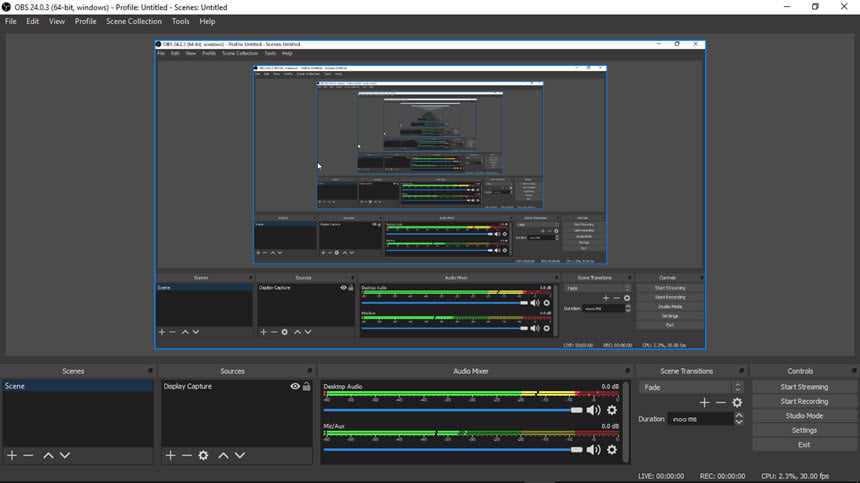Pop out the Sources dock
This screenshot has width=860, height=483.
(309, 371)
